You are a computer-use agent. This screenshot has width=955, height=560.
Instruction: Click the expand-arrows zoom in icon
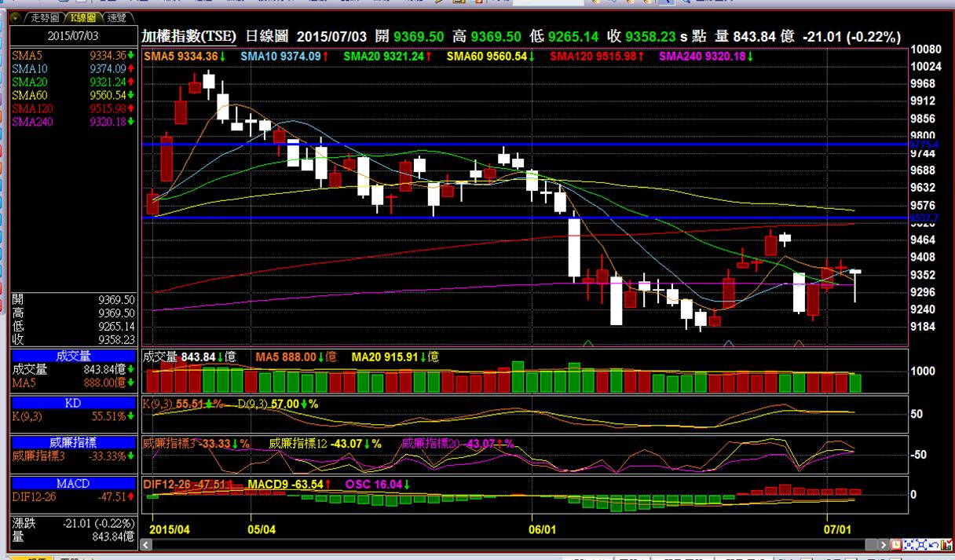pos(920,544)
